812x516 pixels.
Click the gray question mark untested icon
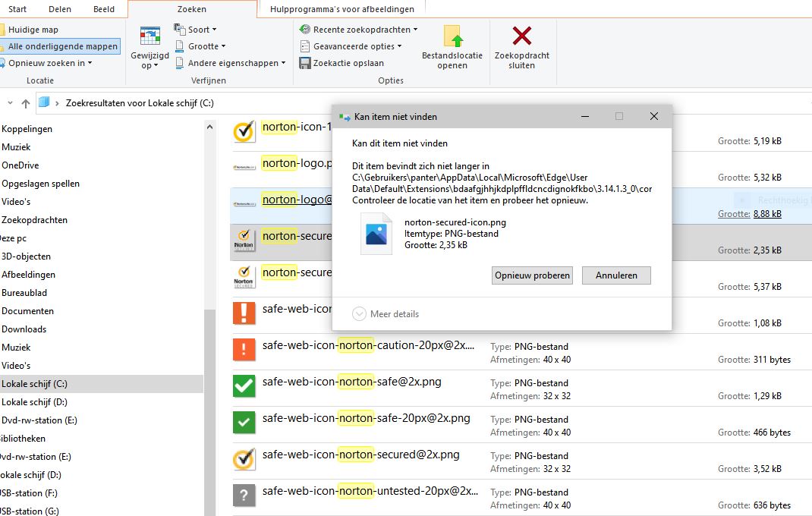(244, 496)
